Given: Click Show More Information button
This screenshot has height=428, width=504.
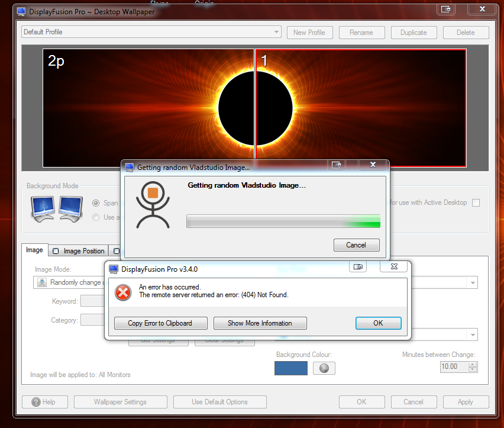Looking at the screenshot, I should point(260,323).
